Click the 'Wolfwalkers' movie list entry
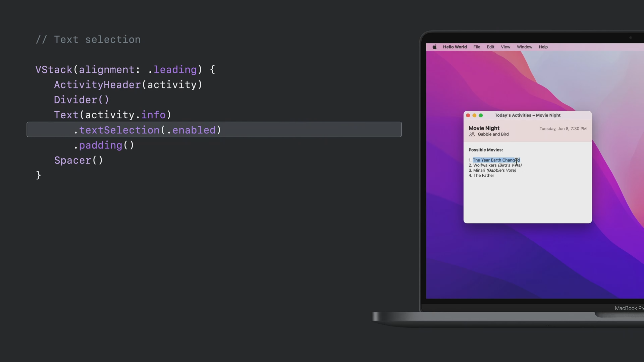The width and height of the screenshot is (644, 362). tap(485, 165)
